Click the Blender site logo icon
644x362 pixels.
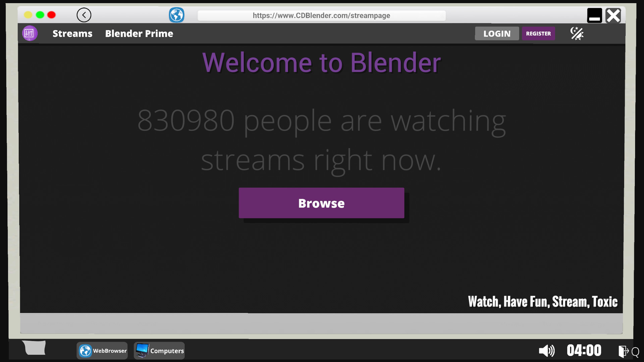pos(30,33)
